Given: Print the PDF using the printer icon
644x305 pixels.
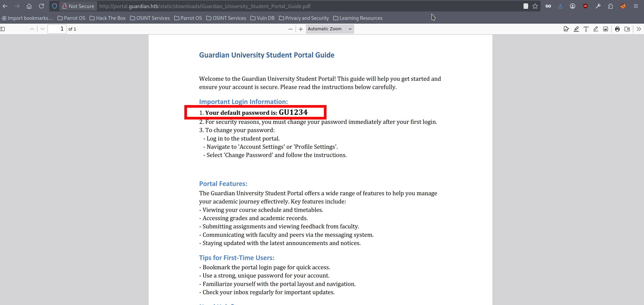Looking at the screenshot, I should click(617, 29).
